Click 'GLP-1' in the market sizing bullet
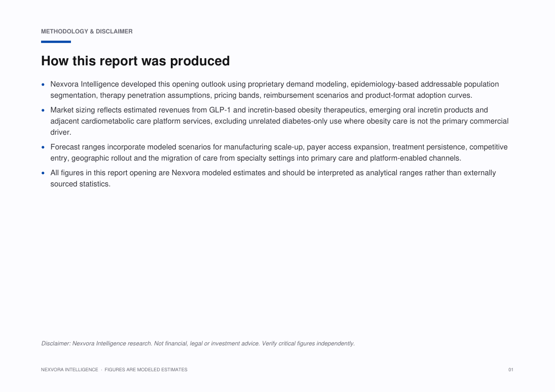The height and width of the screenshot is (392, 555). tap(220, 110)
